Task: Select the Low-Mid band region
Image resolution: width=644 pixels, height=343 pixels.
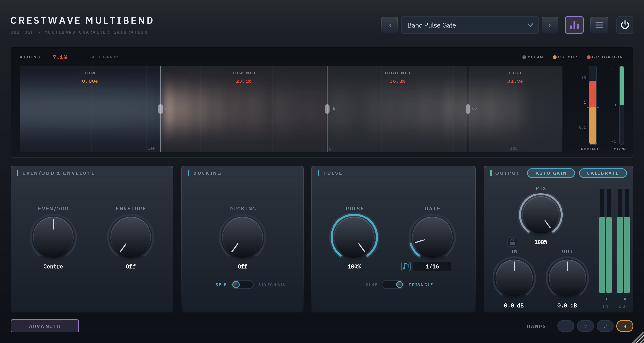Action: point(244,109)
